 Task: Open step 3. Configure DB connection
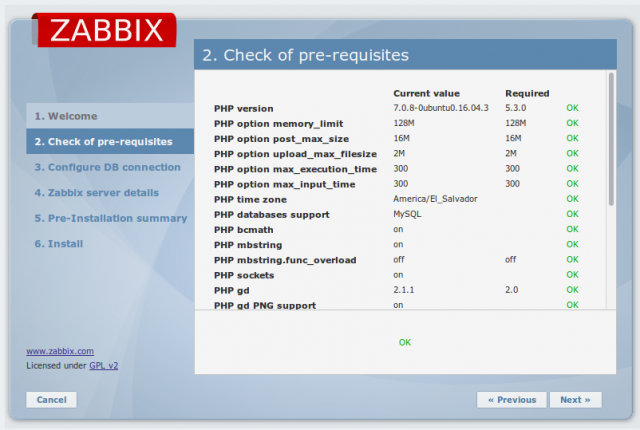[107, 167]
